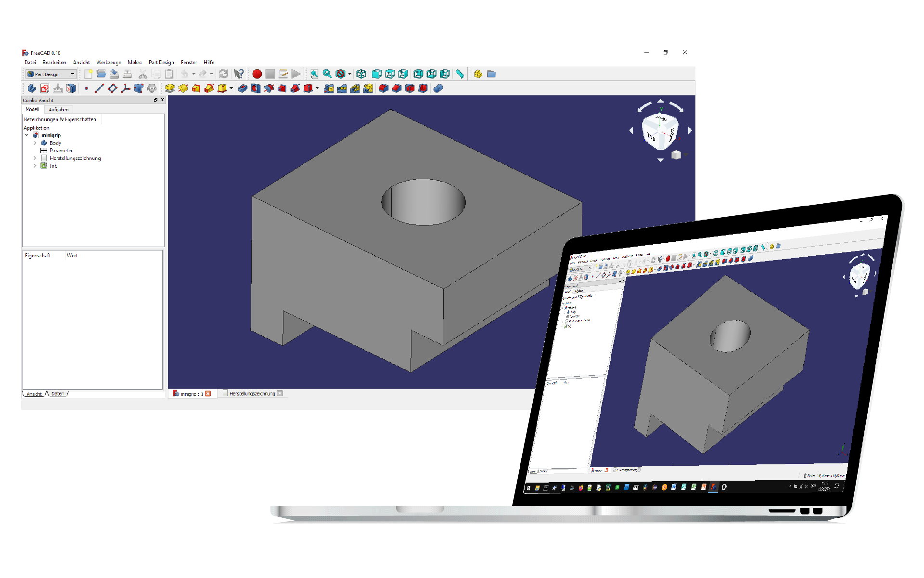Click the Top face of navigation cube
Screen dimensions: 924x578
(652, 136)
